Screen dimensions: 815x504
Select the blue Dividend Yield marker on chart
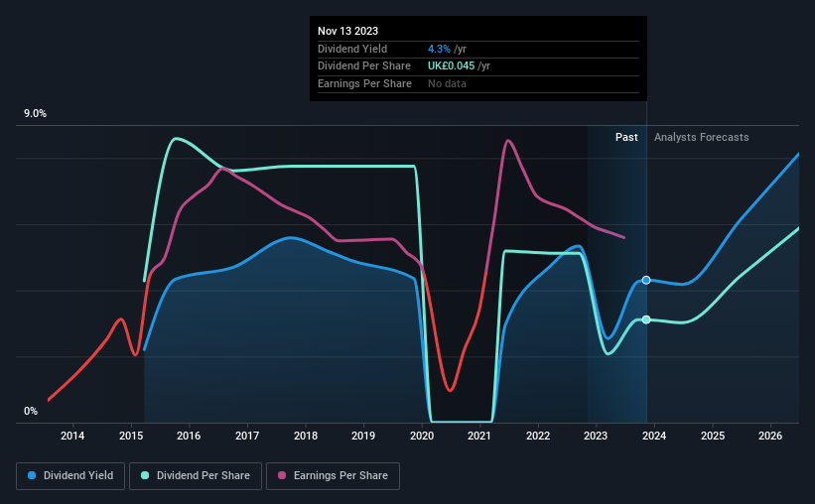[x=646, y=280]
